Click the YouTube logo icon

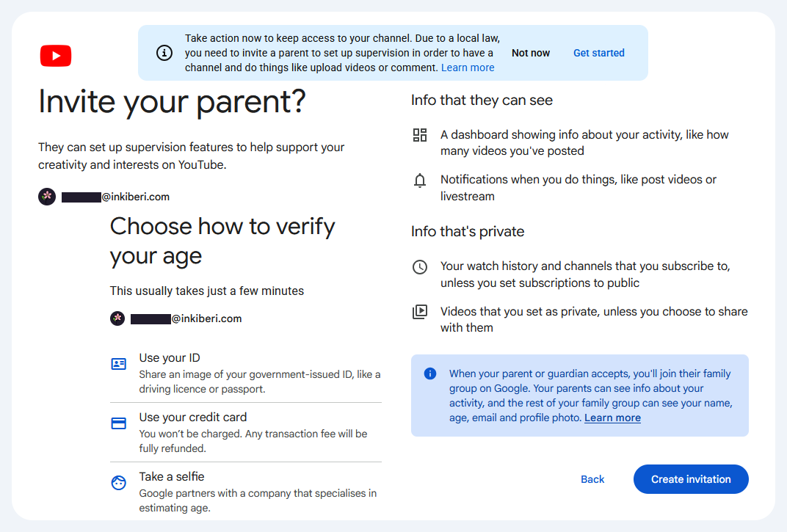[56, 56]
